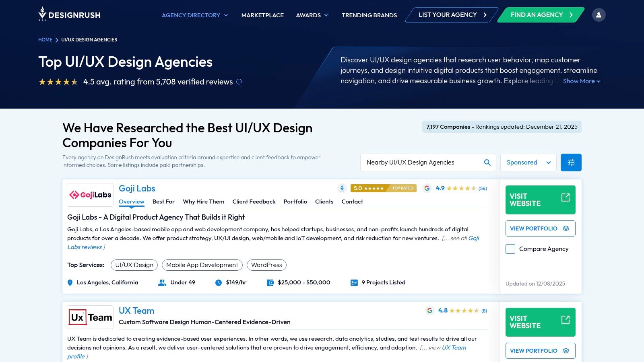Select the WordPress service tag

[x=266, y=265]
